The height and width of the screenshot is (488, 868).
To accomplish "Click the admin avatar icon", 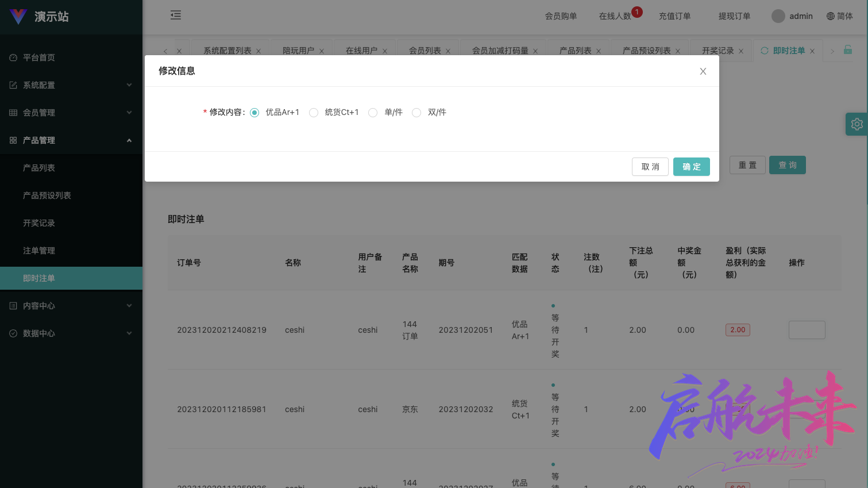I will click(x=778, y=16).
